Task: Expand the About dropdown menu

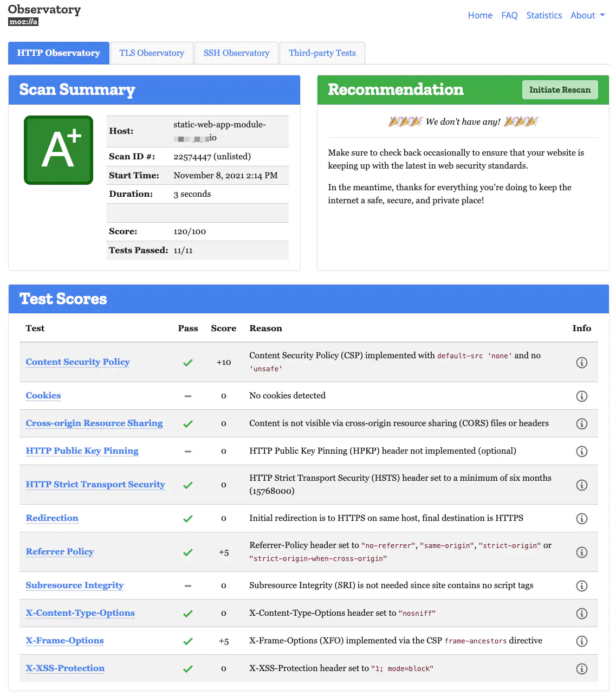Action: (587, 15)
